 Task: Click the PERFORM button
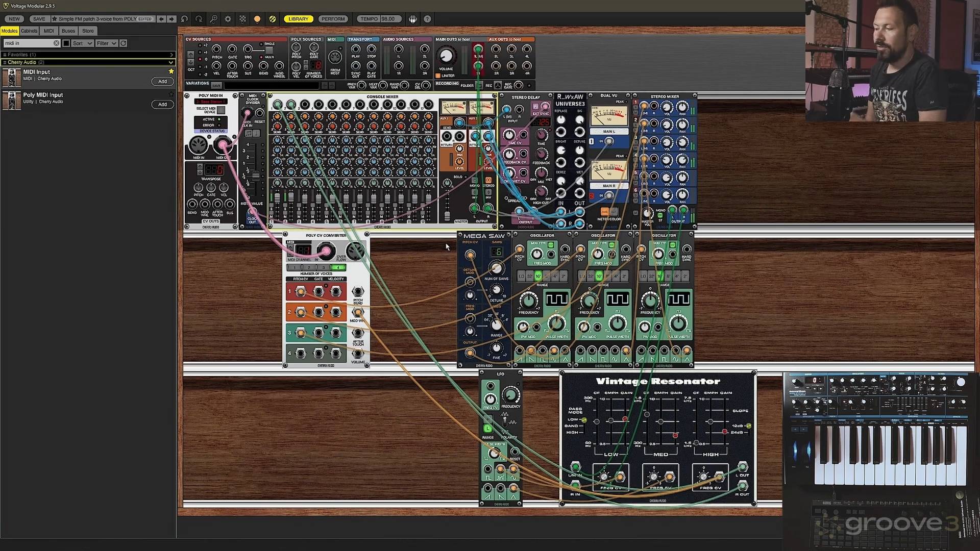[333, 19]
